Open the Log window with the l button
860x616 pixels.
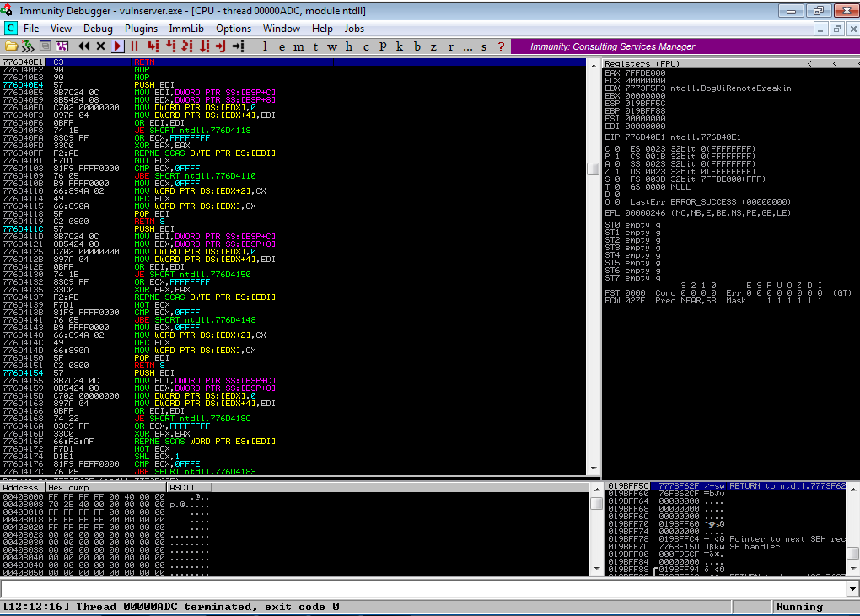tap(266, 46)
